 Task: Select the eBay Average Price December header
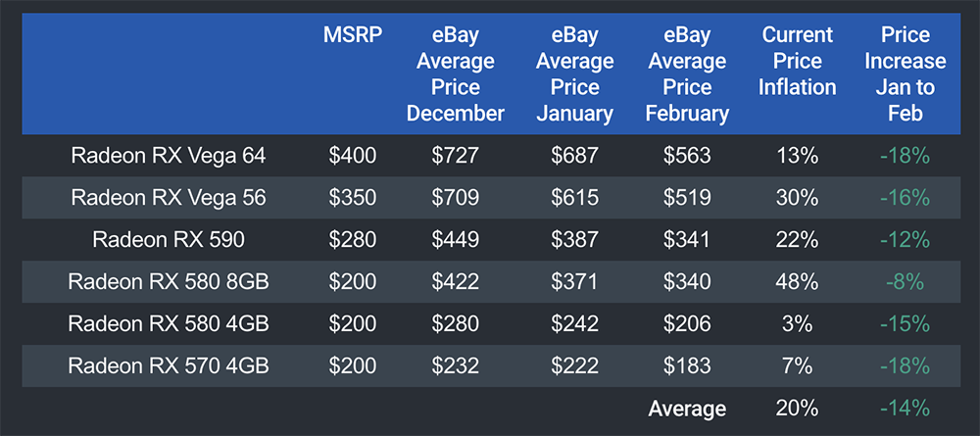[456, 74]
